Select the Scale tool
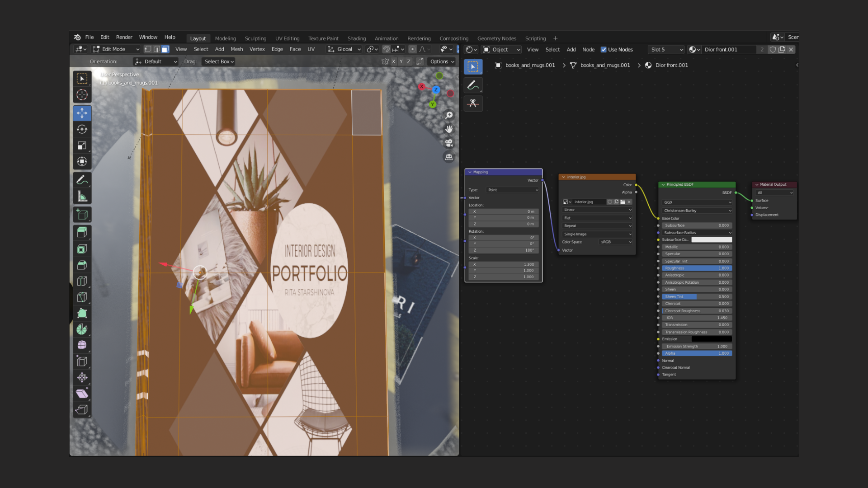This screenshot has height=488, width=868. tap(82, 145)
